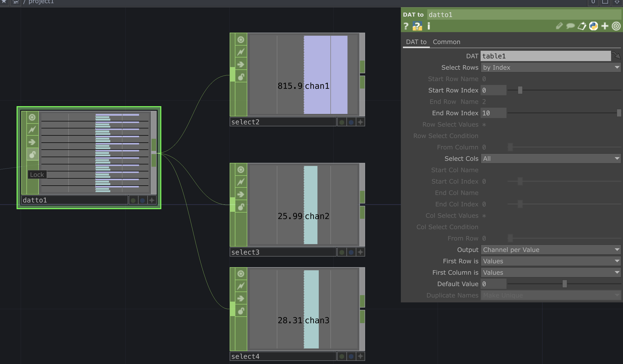Switch to the Common tab
623x364 pixels.
pos(446,42)
